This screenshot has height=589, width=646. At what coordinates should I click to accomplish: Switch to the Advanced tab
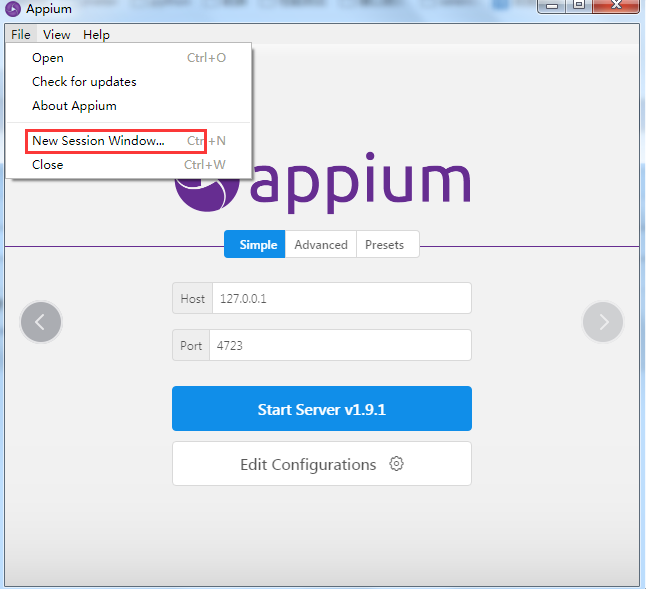pyautogui.click(x=321, y=244)
